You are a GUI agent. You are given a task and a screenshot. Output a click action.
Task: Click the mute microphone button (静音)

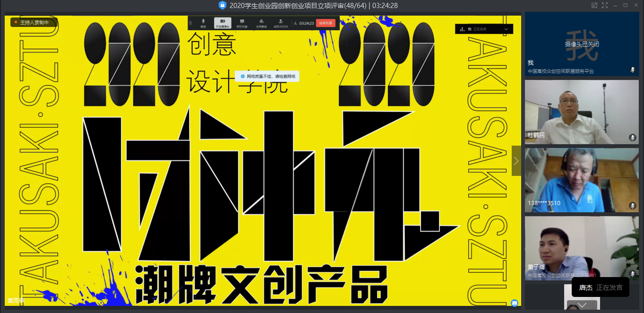click(203, 23)
